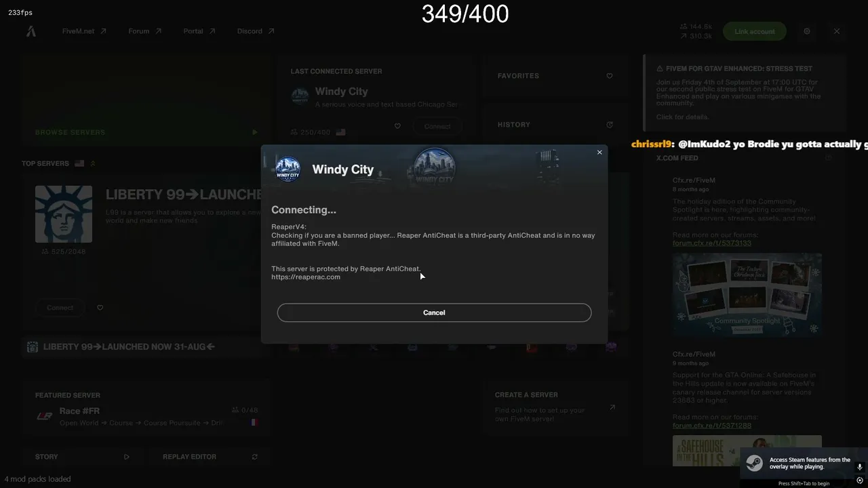Open the Create a Server card
This screenshot has width=868, height=488.
[555, 408]
